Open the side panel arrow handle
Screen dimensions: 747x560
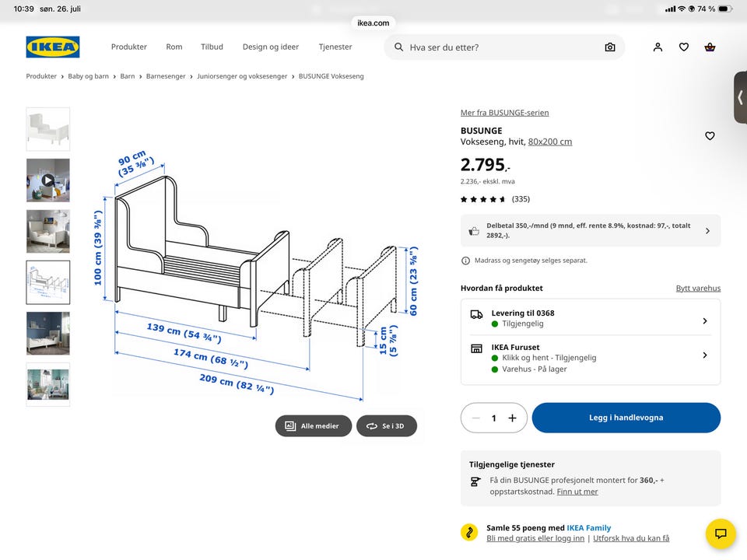click(x=740, y=98)
